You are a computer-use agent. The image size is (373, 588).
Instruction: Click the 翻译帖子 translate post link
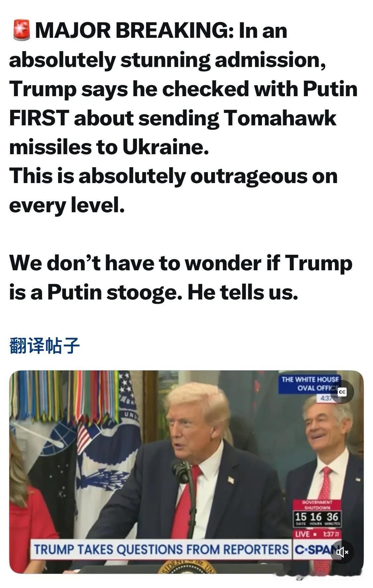44,346
